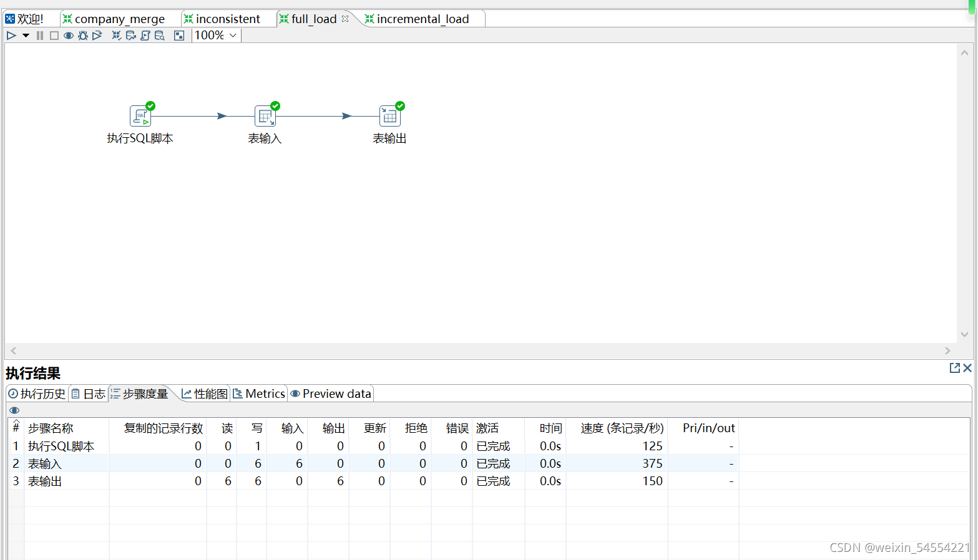The image size is (978, 560).
Task: Select 表输入 row in metrics table
Action: coord(373,463)
